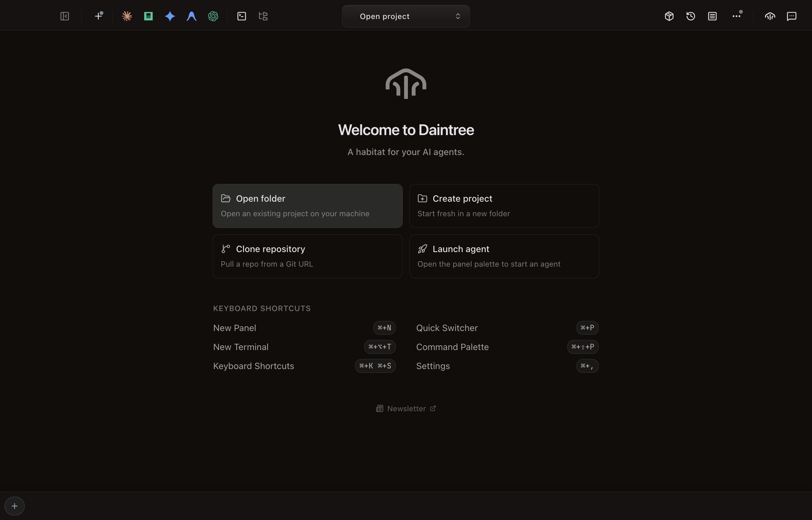Screen dimensions: 812x520
Task: Open the chat feedback bubble icon
Action: click(x=791, y=16)
